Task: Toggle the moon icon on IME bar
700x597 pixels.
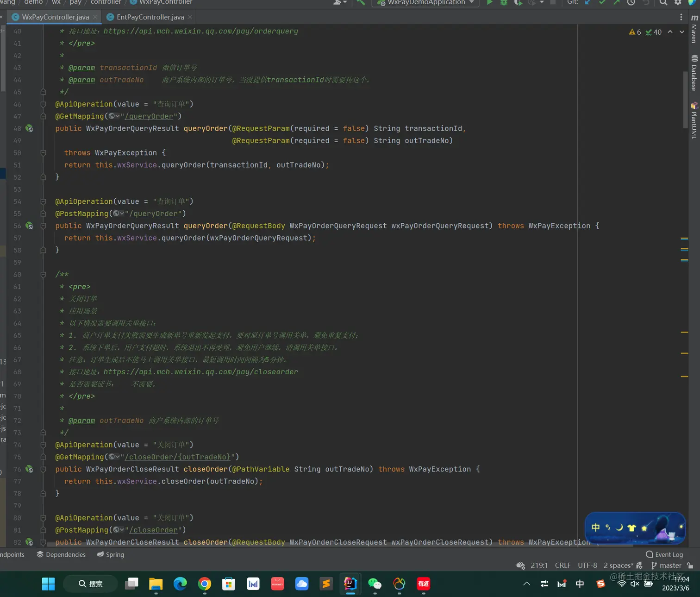Action: click(619, 528)
